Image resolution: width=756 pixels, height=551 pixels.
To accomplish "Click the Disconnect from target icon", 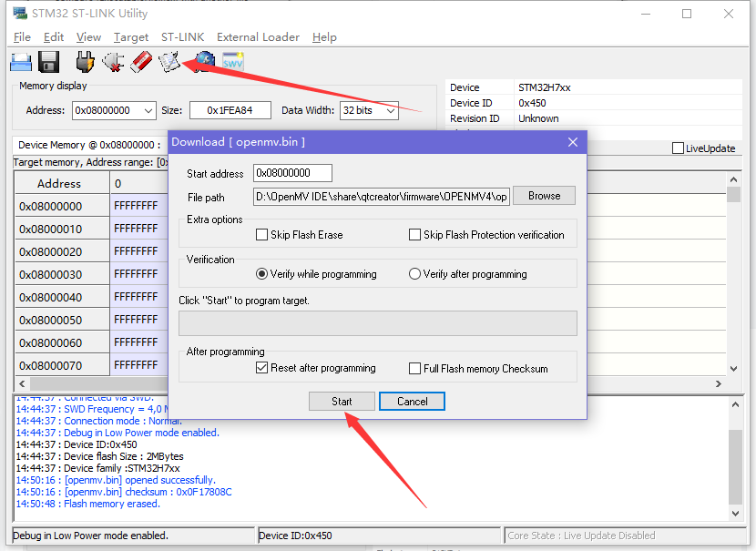I will [113, 62].
